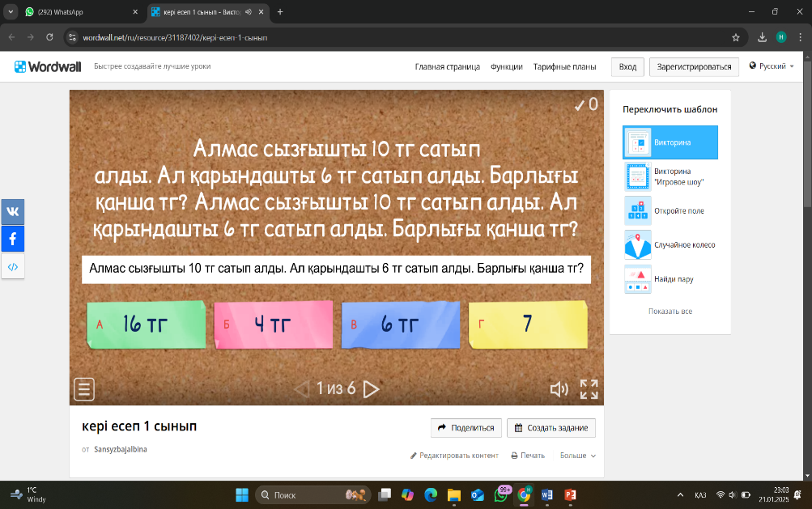Screen dimensions: 812x509
Task: Open Функции menu item
Action: click(507, 67)
